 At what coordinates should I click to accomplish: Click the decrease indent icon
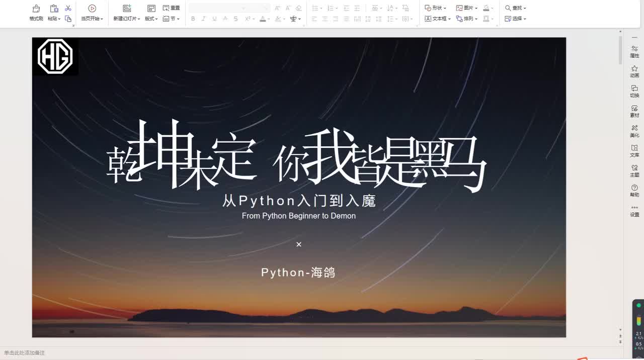[347, 8]
